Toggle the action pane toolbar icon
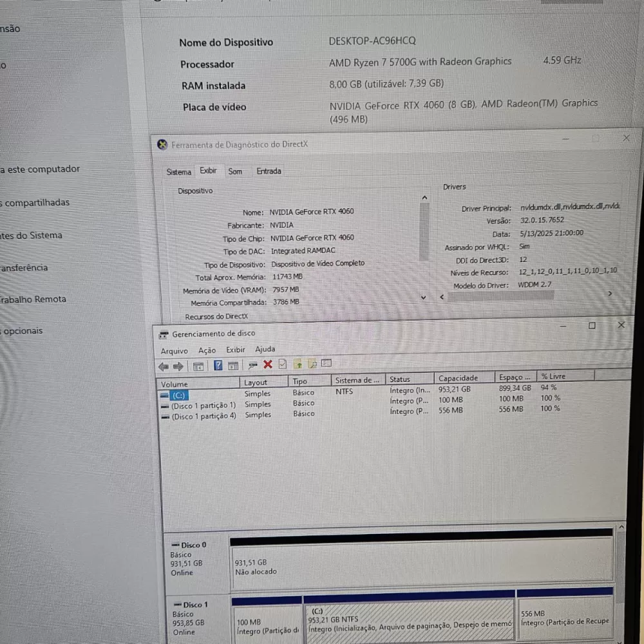644x644 pixels. point(233,366)
